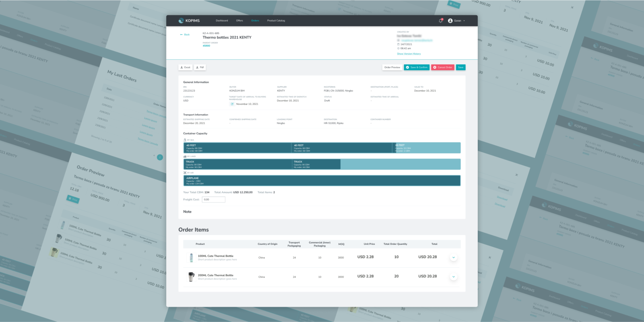Click the Save button
This screenshot has height=322, width=644.
click(x=460, y=67)
